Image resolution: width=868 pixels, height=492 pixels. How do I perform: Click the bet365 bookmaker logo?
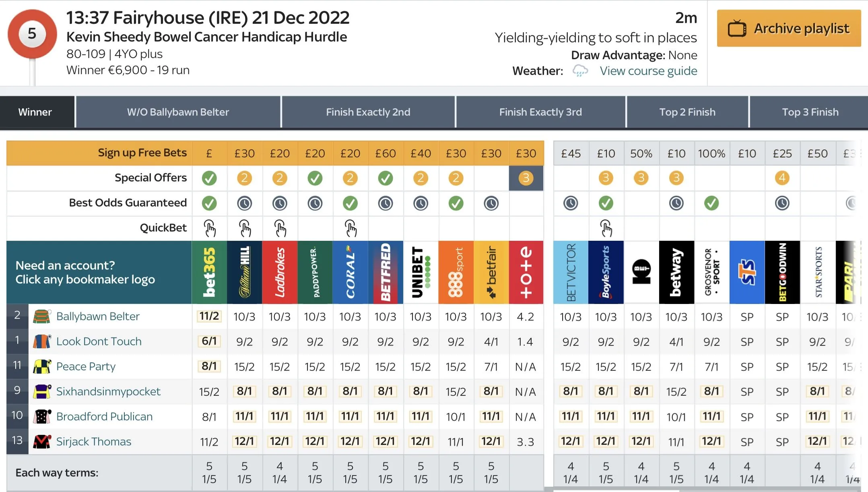(209, 272)
